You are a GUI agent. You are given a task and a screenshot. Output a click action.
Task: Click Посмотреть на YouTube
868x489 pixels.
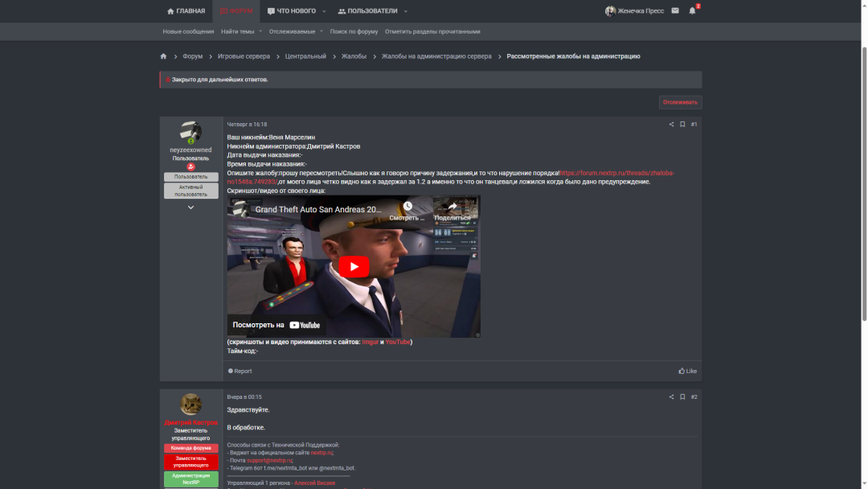(x=276, y=325)
